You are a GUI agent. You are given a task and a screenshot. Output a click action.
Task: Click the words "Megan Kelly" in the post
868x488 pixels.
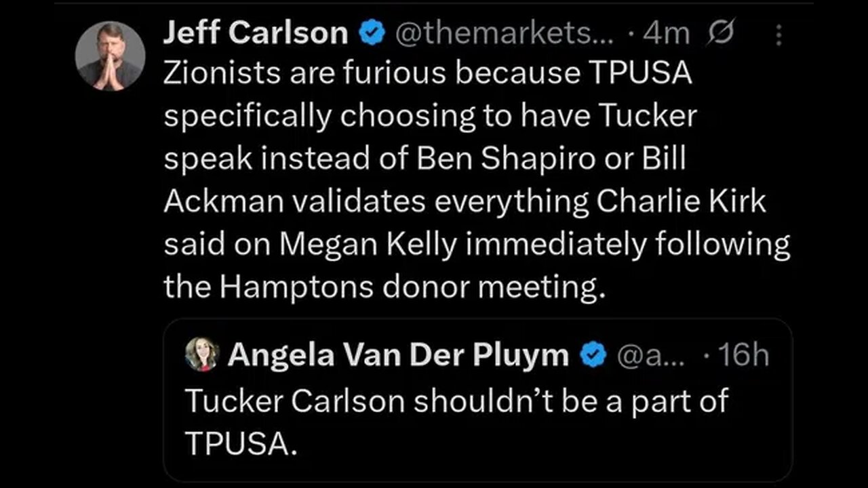point(368,245)
